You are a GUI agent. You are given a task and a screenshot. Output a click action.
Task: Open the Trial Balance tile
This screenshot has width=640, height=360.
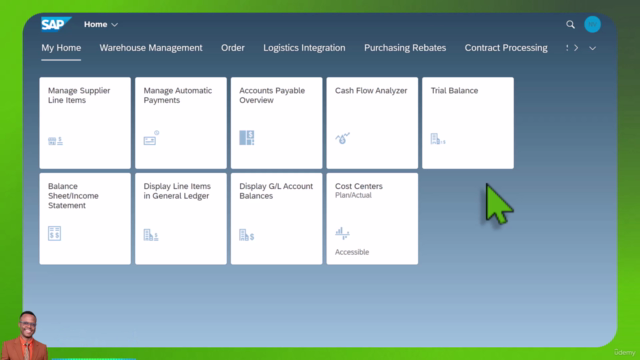point(468,123)
